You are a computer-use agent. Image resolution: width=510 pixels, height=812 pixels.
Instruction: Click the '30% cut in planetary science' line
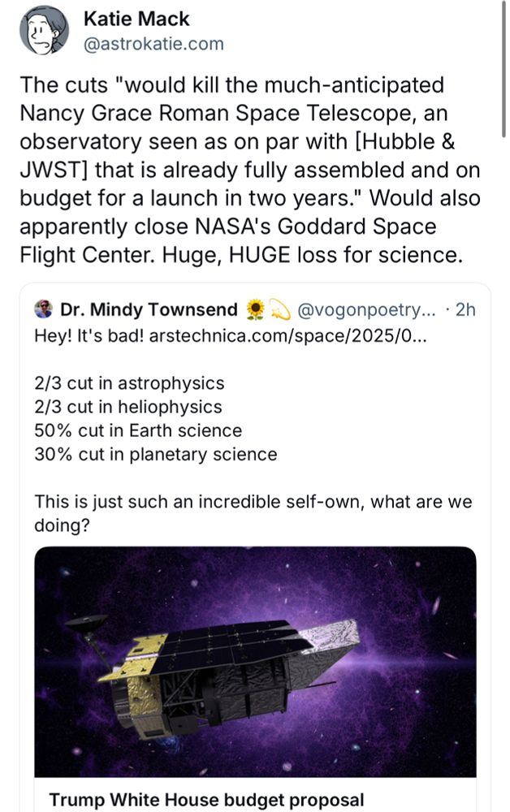click(156, 455)
